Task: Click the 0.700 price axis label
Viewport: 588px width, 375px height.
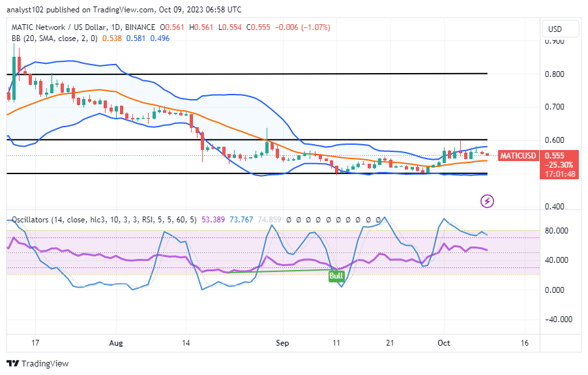Action: tap(554, 107)
